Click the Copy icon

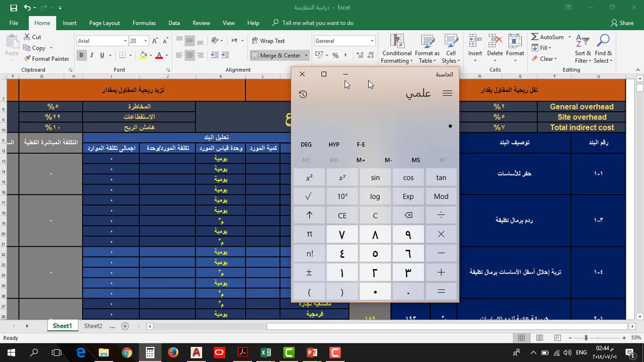coord(27,48)
